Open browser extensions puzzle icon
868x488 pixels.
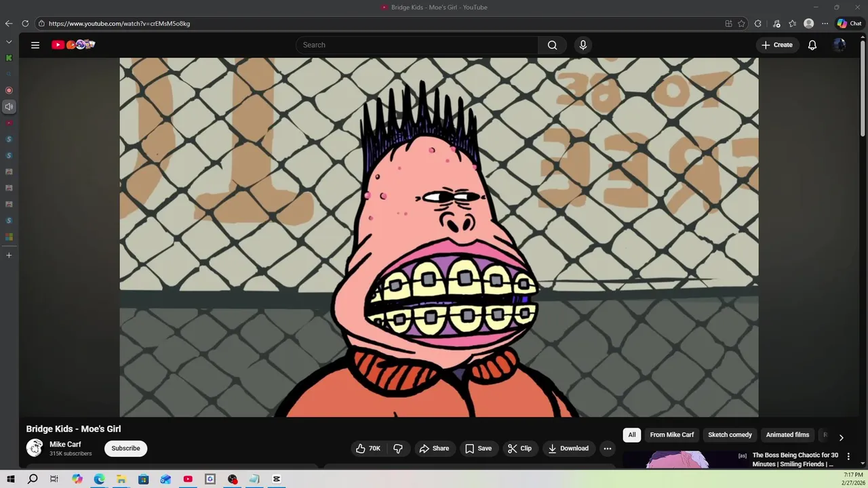(758, 23)
